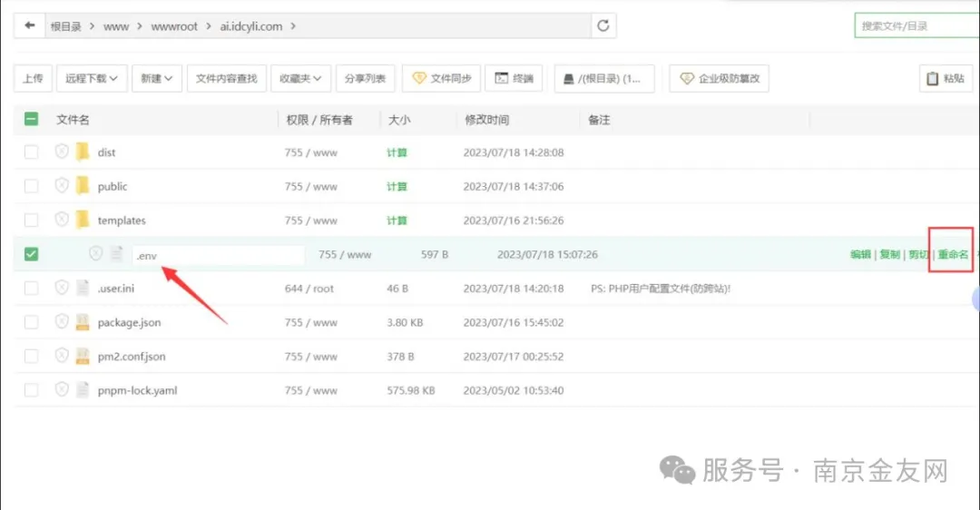Check the package.json checkbox
The image size is (980, 510).
click(x=31, y=322)
